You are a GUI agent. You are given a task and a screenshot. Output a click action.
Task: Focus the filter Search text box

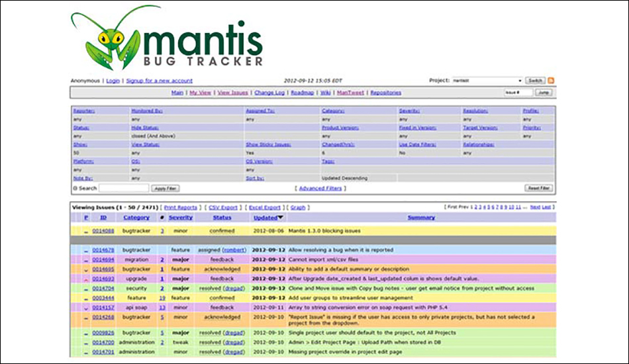124,188
